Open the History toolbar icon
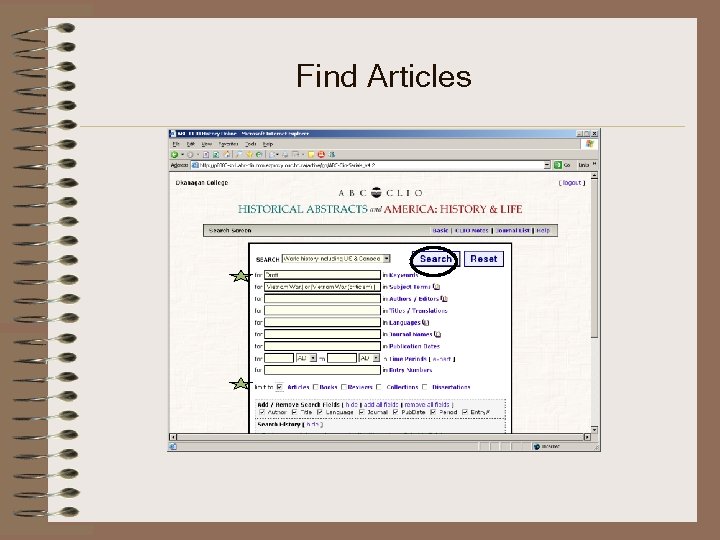Image resolution: width=720 pixels, height=540 pixels. [x=259, y=155]
